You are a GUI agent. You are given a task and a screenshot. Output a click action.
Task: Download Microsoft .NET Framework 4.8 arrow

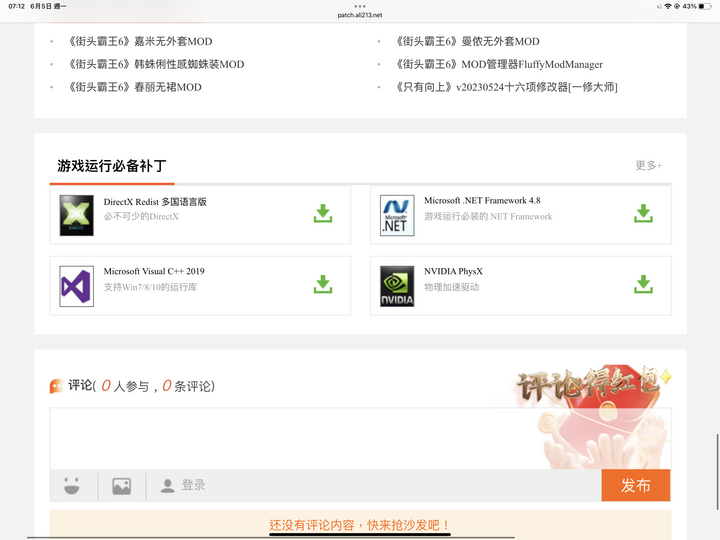pos(643,214)
